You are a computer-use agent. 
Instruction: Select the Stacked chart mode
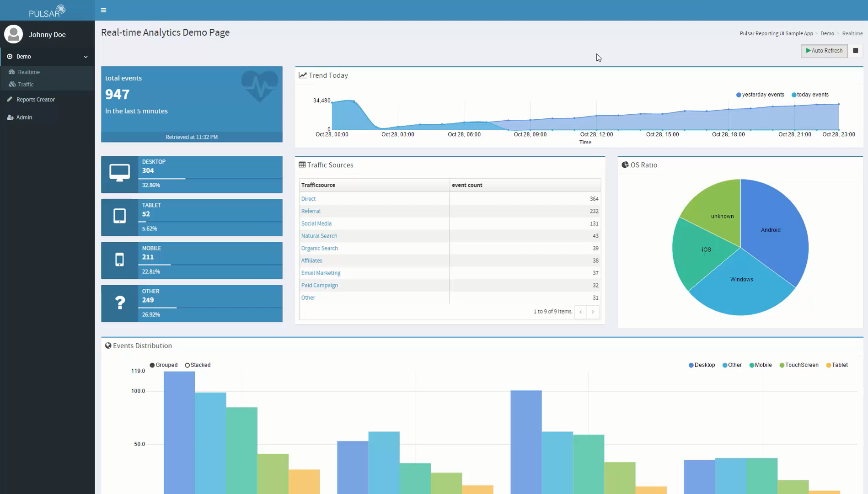pos(198,365)
